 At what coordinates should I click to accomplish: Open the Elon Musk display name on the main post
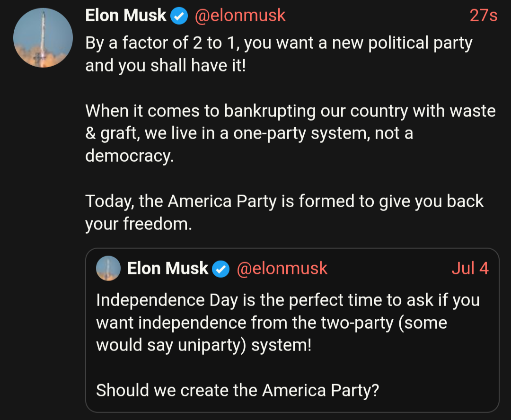click(126, 15)
